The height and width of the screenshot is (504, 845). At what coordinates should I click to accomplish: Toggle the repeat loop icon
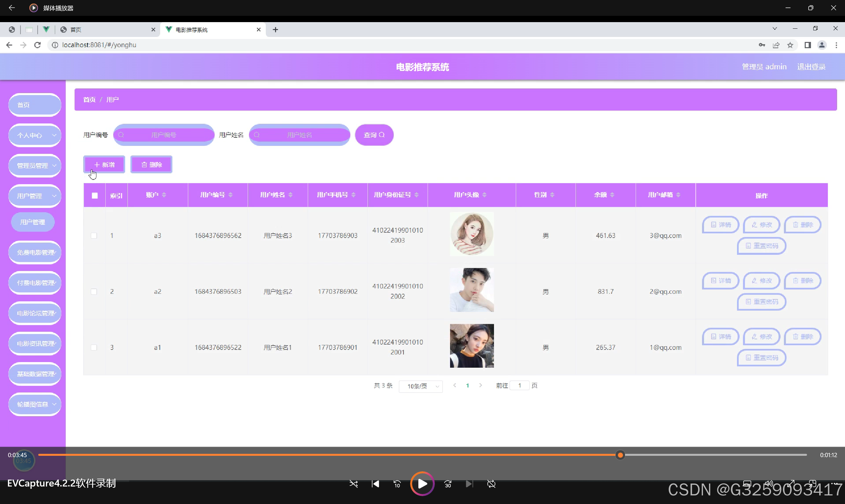coord(491,484)
